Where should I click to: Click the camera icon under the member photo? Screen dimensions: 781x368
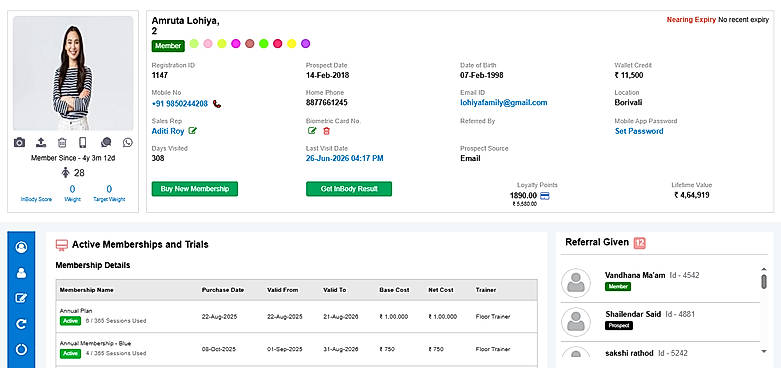pos(19,142)
